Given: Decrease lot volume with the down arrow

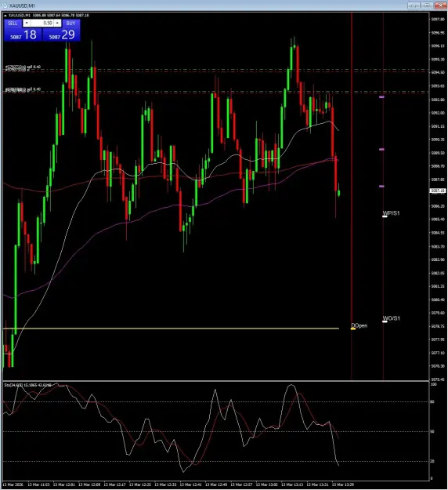Looking at the screenshot, I should pyautogui.click(x=27, y=23).
